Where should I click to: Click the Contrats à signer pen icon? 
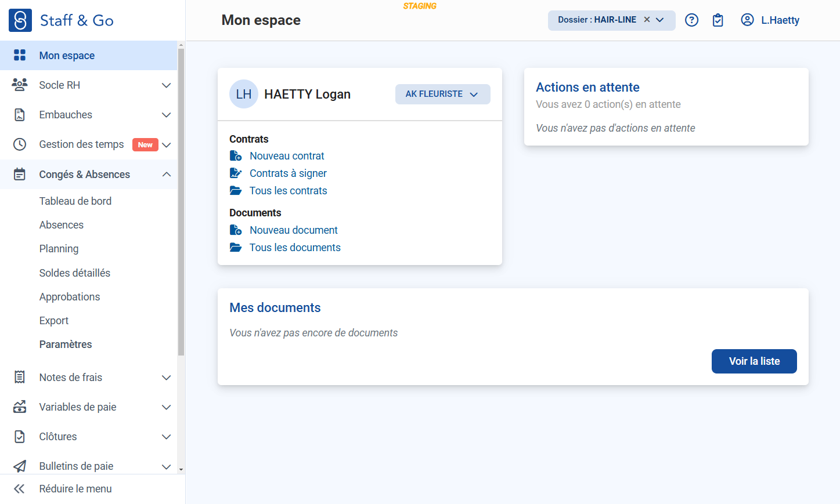236,173
